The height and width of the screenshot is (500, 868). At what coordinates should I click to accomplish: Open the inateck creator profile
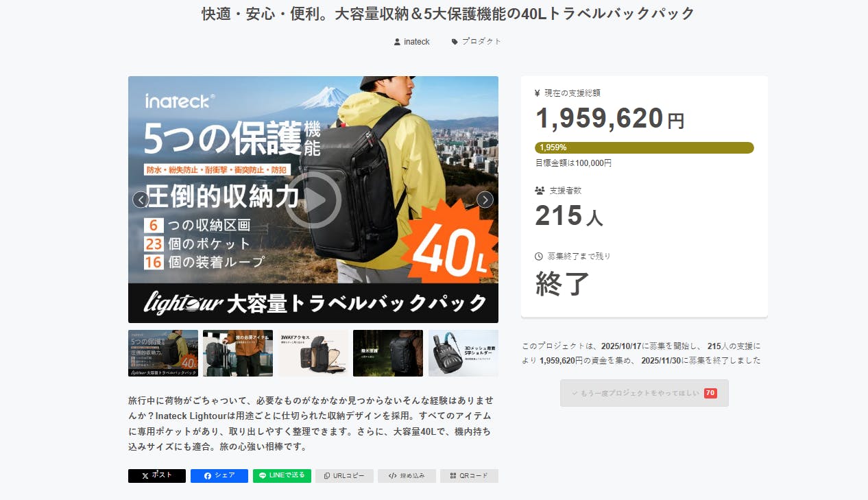412,42
